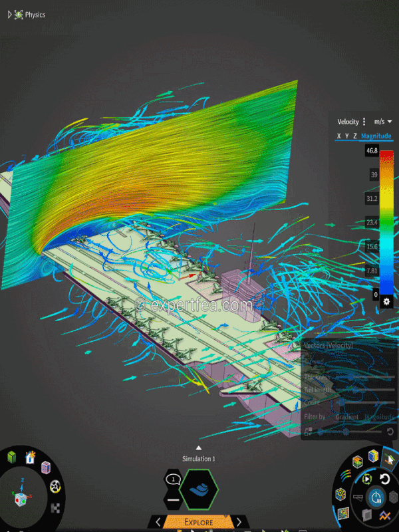
Task: Click the Simulation 1 label
Action: (199, 459)
